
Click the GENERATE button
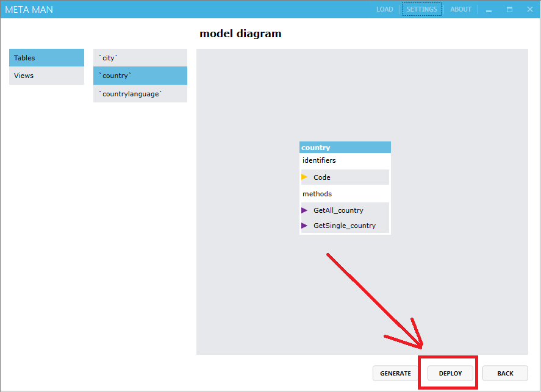395,372
